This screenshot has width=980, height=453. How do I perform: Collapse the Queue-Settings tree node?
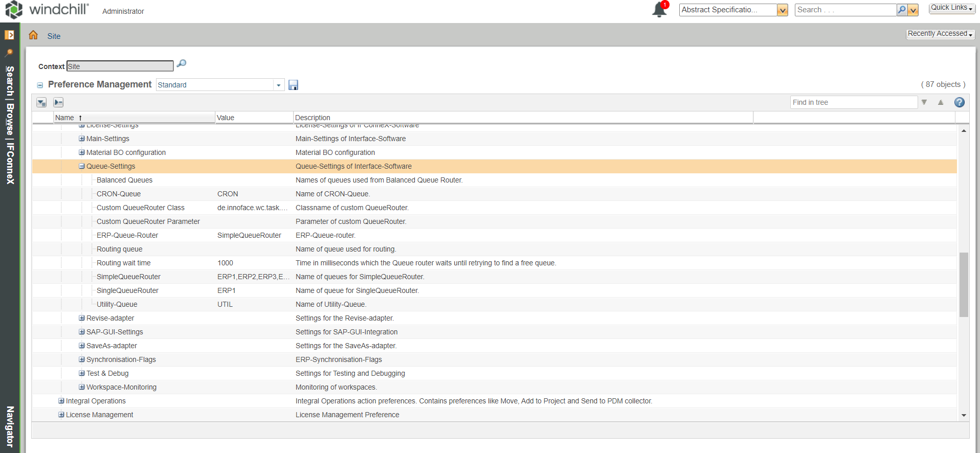pyautogui.click(x=81, y=166)
